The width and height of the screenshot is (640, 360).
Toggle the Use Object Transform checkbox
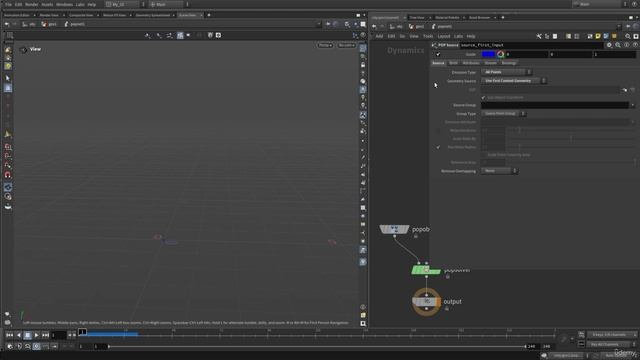coord(483,98)
